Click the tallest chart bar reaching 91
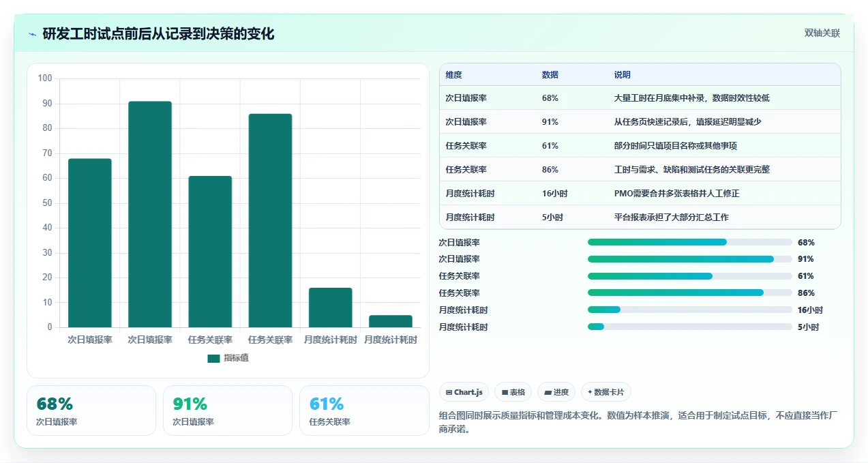Screen dimensions: 868x463 (x=150, y=214)
